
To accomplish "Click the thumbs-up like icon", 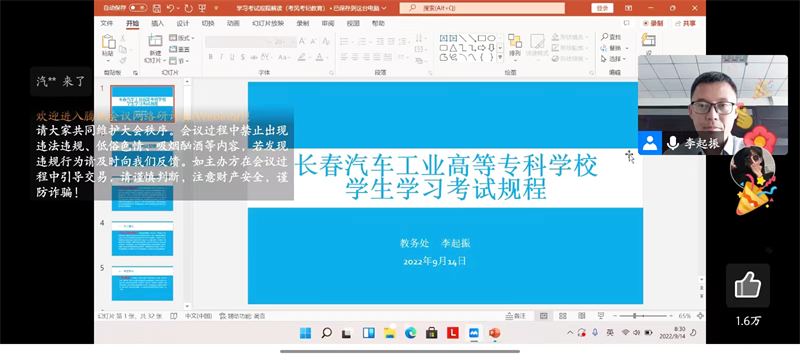I will [747, 285].
